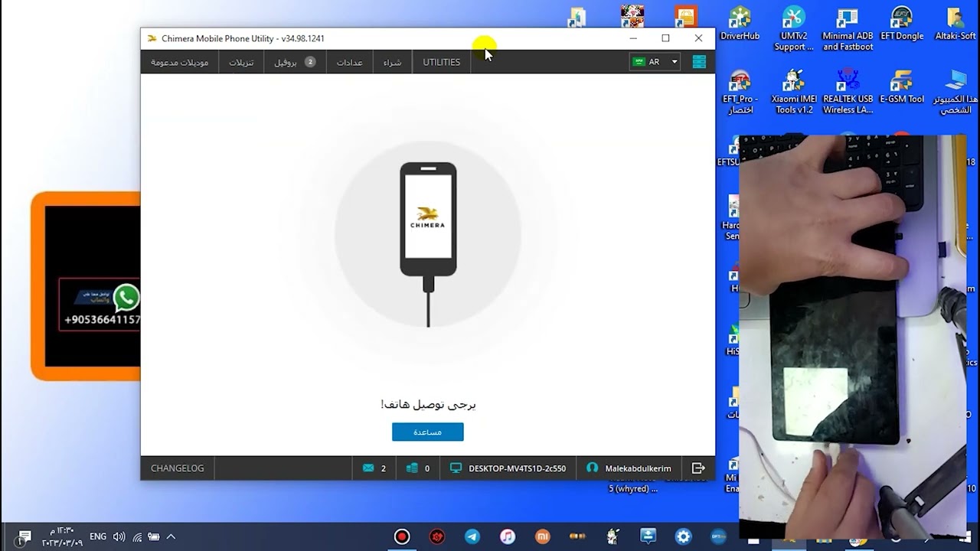Click the Chimera phone illustration
The width and height of the screenshot is (980, 551).
click(x=428, y=245)
